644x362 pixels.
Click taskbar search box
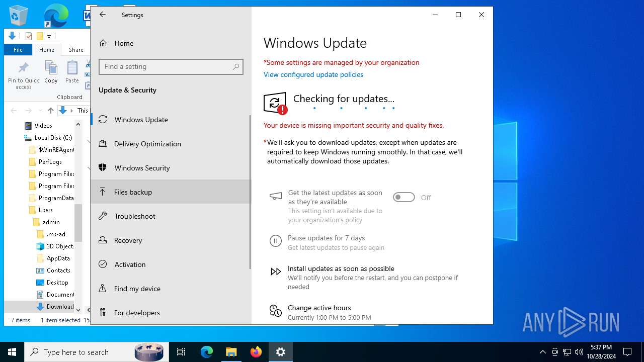97,352
